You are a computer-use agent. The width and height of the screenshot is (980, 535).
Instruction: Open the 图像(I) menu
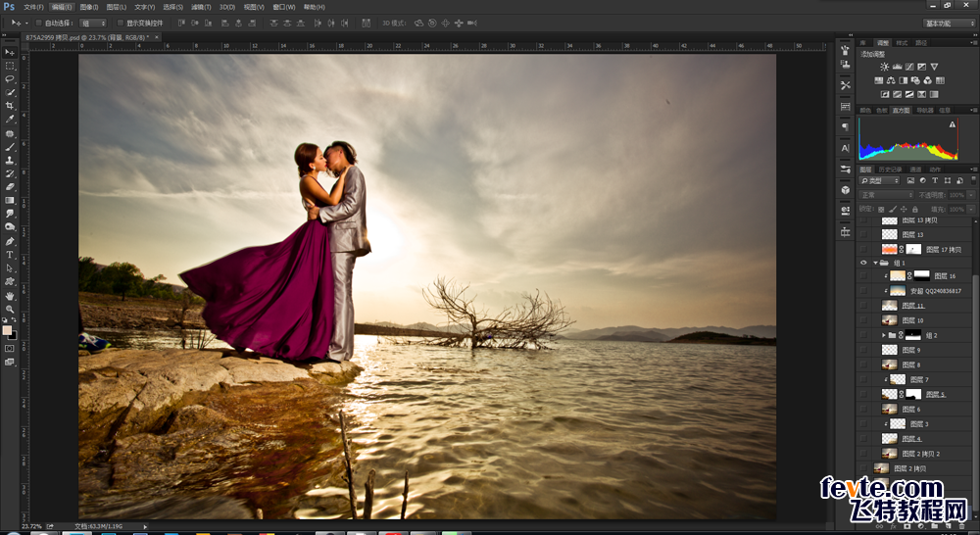(x=89, y=7)
